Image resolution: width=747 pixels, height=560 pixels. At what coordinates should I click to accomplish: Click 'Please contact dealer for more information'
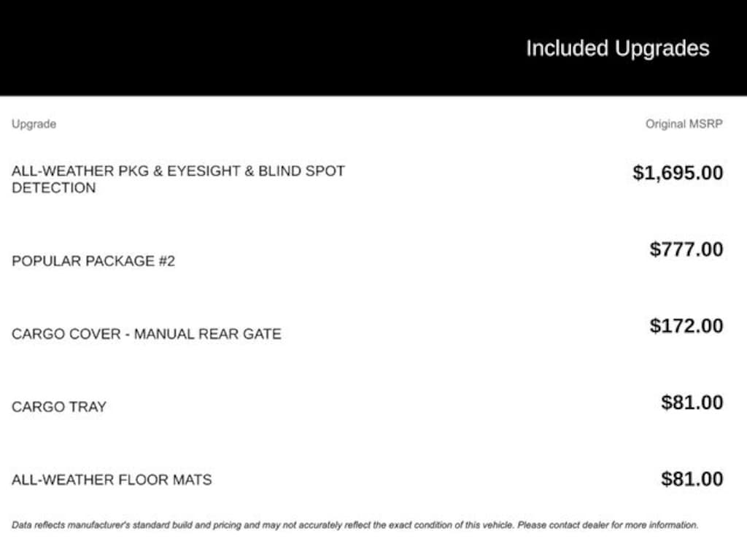(x=607, y=525)
